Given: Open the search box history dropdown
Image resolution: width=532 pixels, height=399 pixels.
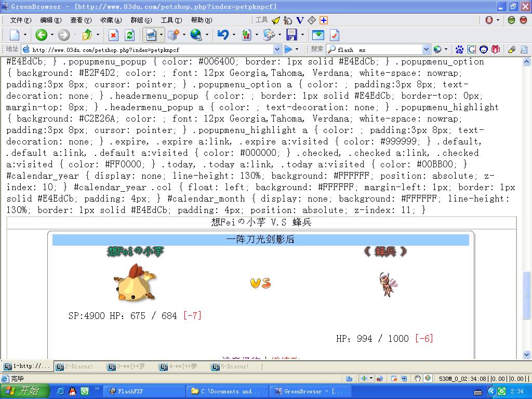Looking at the screenshot, I should click(x=427, y=49).
